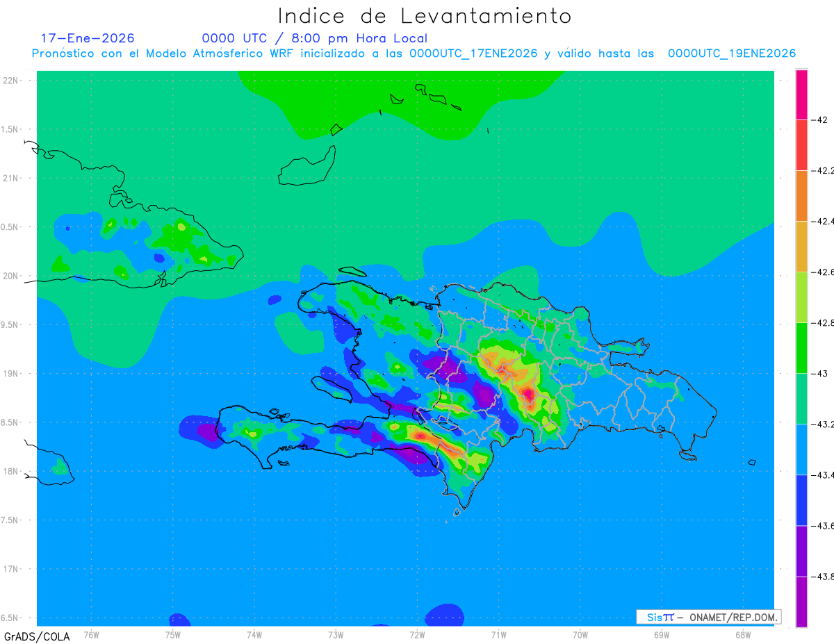The width and height of the screenshot is (834, 644).
Task: Select the date text "17-Ene-2026"
Action: tap(88, 38)
